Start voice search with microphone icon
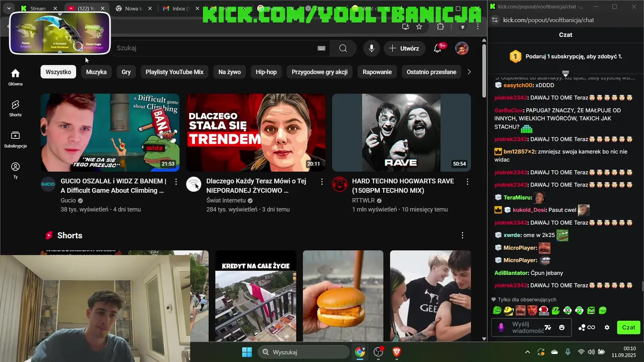The height and width of the screenshot is (362, 644). (x=371, y=48)
